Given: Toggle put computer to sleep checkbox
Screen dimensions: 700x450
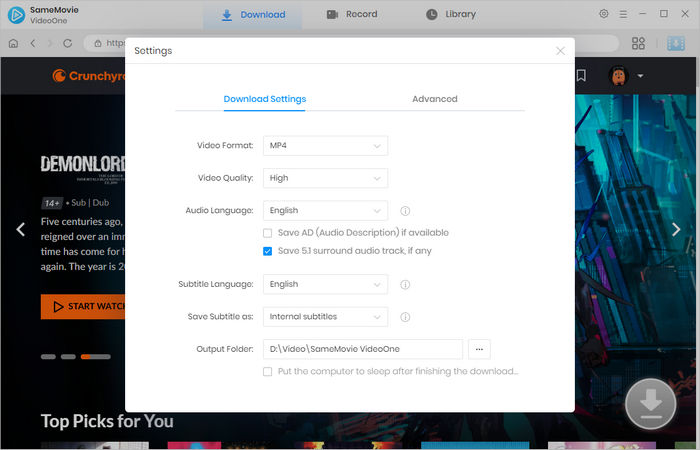Looking at the screenshot, I should click(x=267, y=371).
